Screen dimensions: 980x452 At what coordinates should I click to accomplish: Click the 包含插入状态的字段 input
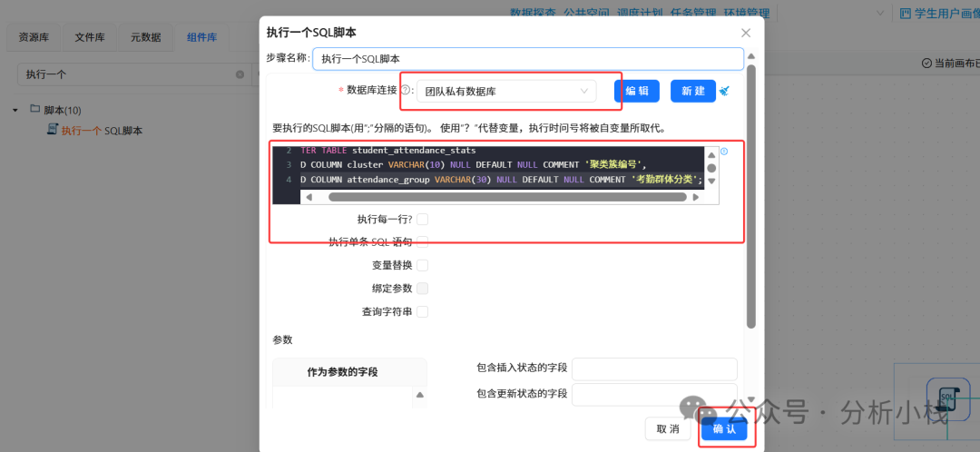654,368
